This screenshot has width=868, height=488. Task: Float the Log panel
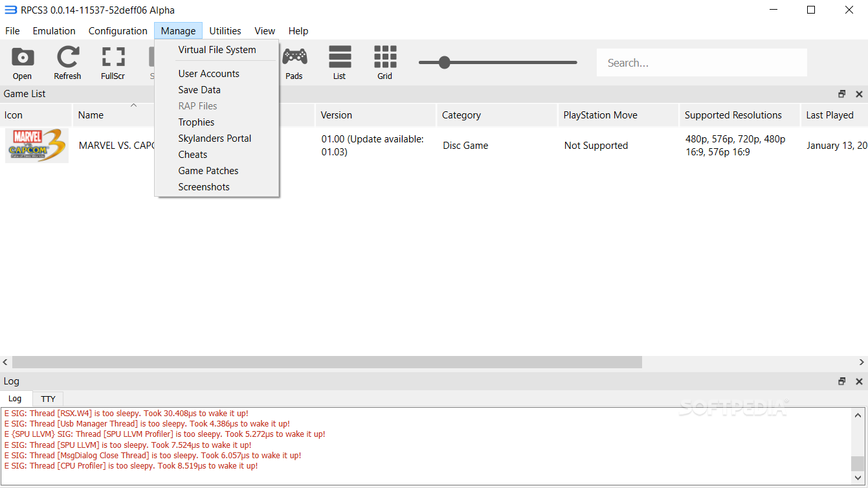841,381
